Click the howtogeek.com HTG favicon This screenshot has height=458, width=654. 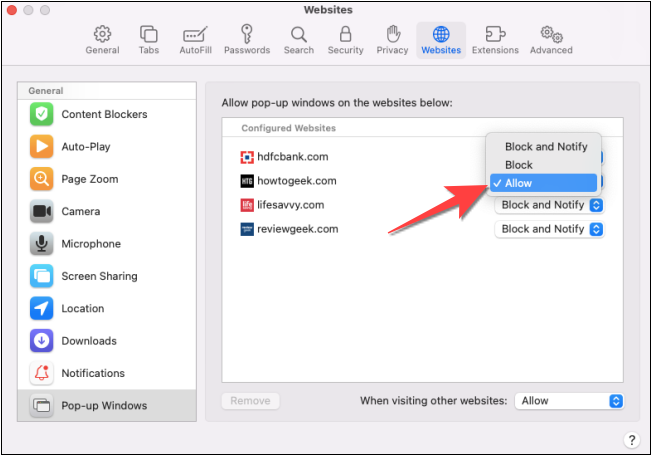[247, 181]
